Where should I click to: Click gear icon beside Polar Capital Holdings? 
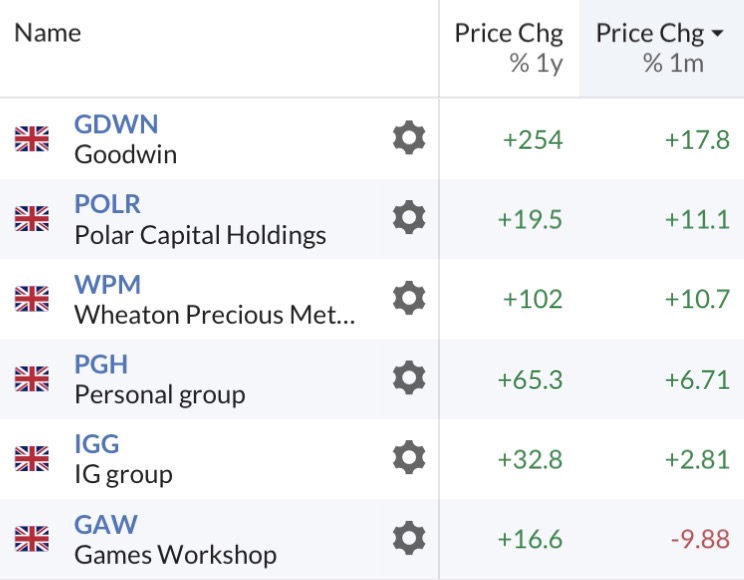(408, 218)
